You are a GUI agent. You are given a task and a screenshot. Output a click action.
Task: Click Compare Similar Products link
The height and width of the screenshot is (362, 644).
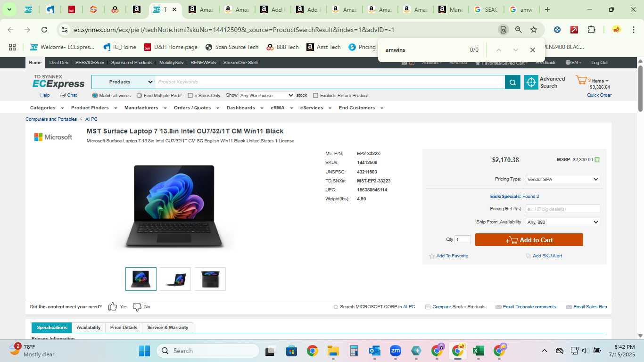coord(455,307)
